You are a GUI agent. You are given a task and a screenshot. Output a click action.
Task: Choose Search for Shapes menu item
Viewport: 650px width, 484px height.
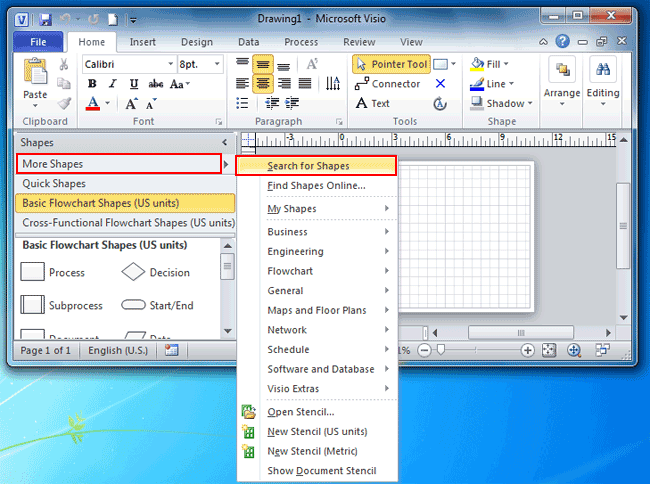tap(316, 166)
